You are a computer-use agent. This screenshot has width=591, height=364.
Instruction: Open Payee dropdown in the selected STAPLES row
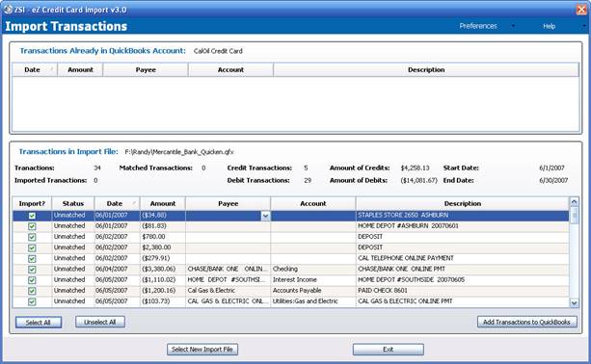(265, 216)
